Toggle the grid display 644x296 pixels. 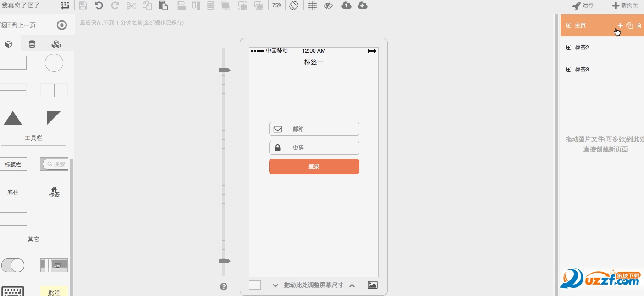click(312, 5)
